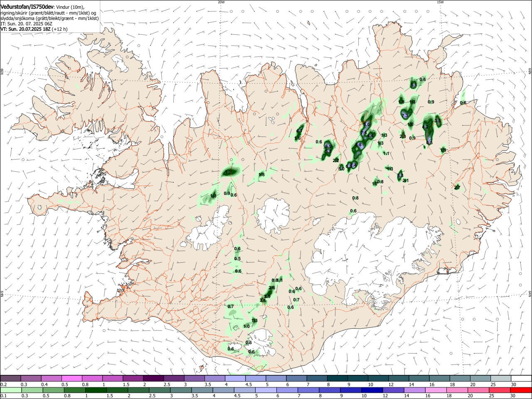Click the 2.3 precipitation value on map
Image resolution: width=532 pixels, height=399 pixels.
coord(403,137)
